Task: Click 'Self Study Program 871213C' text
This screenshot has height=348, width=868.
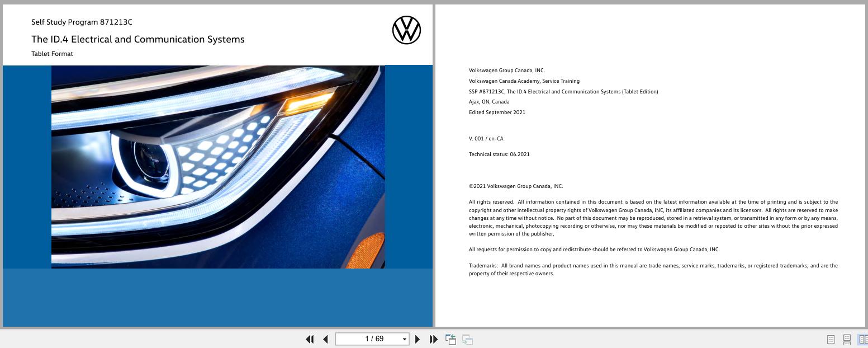Action: [x=82, y=22]
